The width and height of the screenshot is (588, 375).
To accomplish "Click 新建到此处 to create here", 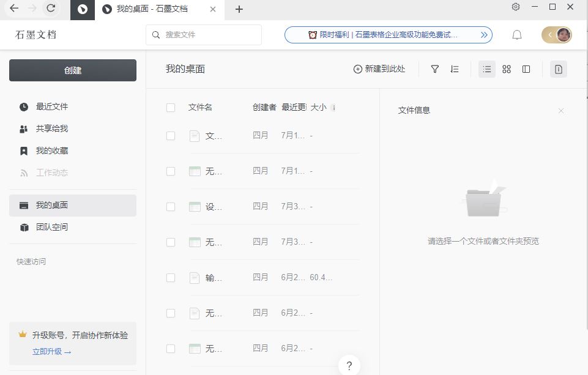I will pyautogui.click(x=379, y=69).
